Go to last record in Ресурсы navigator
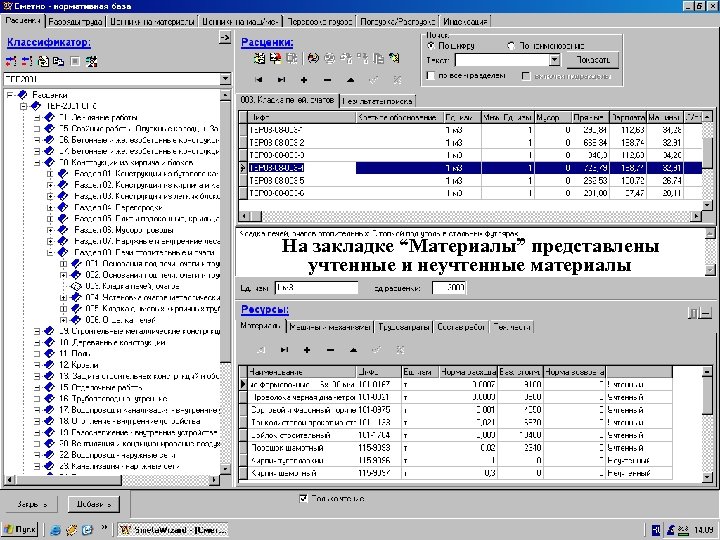The width and height of the screenshot is (720, 540). pyautogui.click(x=284, y=349)
